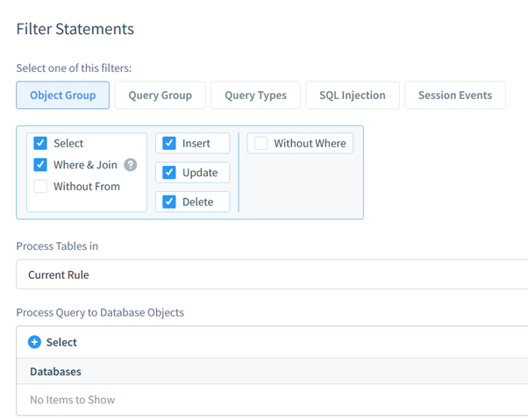Toggle the Where & Join checkbox

coord(40,165)
